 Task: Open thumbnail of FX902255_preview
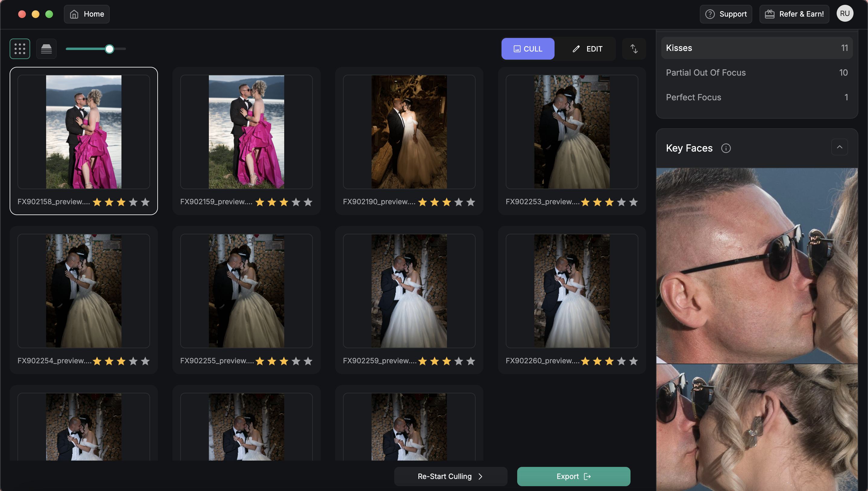pyautogui.click(x=246, y=291)
